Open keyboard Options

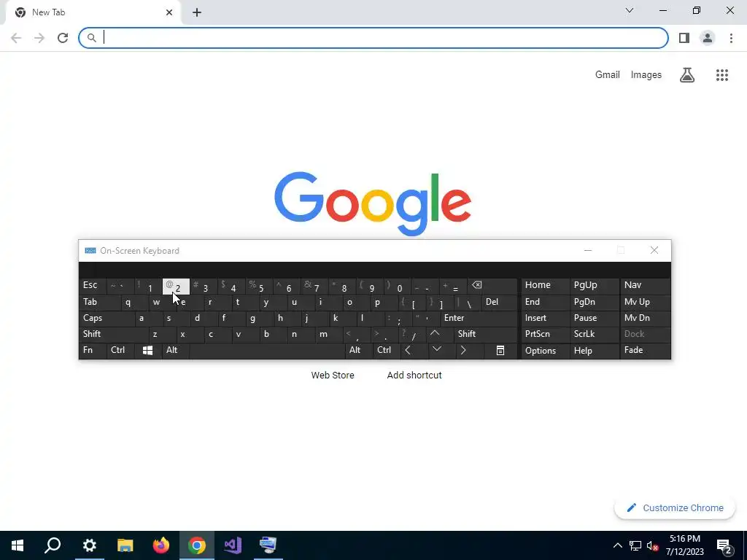pyautogui.click(x=545, y=351)
